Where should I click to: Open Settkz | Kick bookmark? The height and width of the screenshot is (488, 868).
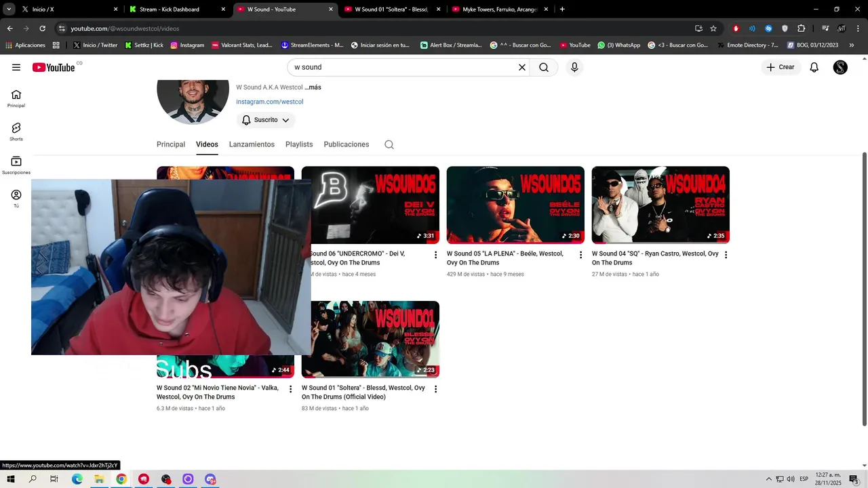tap(144, 45)
